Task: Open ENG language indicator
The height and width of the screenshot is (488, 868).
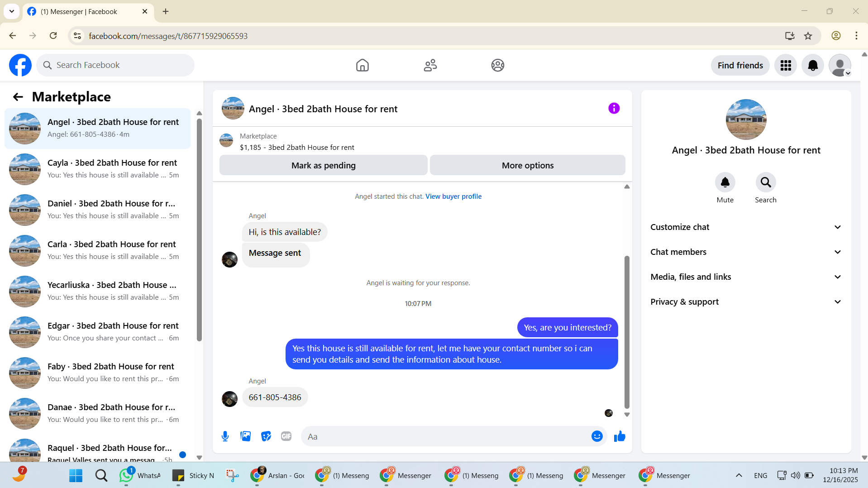Action: [760, 475]
